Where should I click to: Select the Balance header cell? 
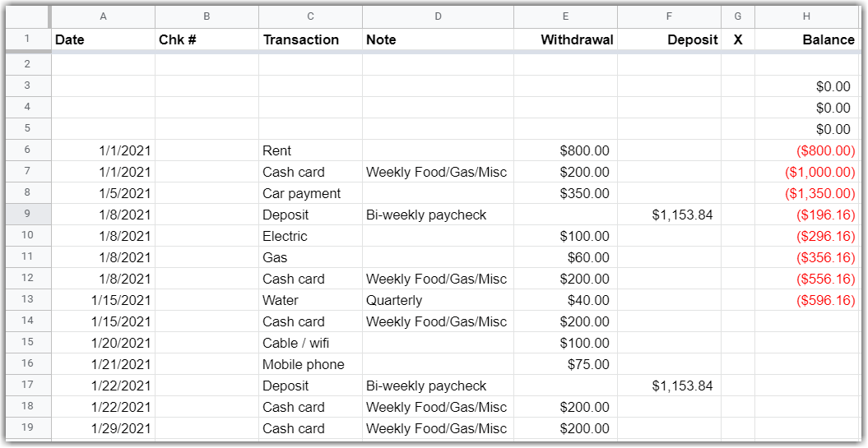coord(806,39)
